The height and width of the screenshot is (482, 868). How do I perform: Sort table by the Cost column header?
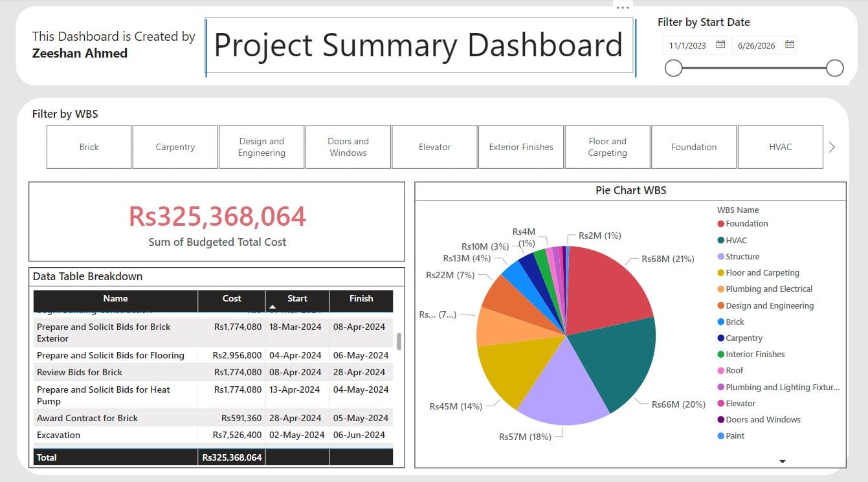point(232,299)
